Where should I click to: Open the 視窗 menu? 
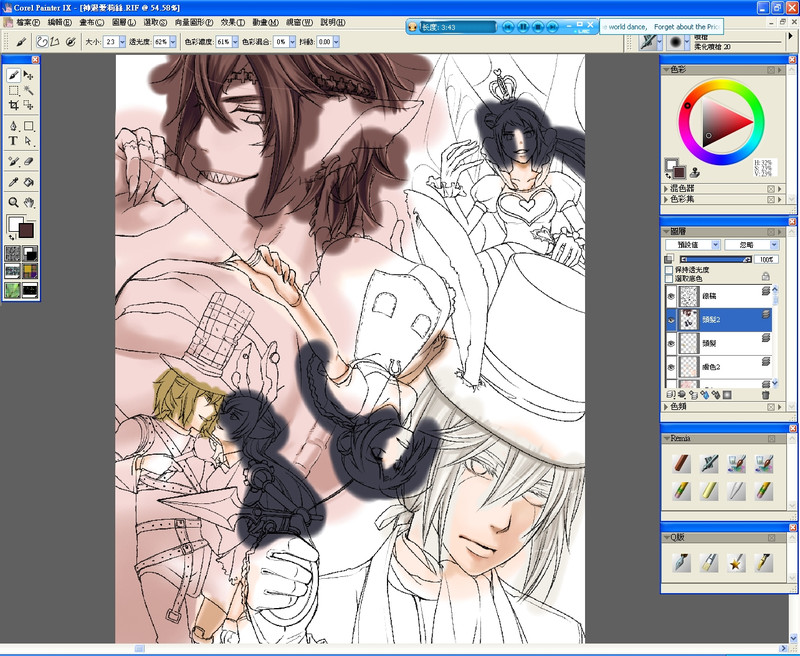point(299,22)
